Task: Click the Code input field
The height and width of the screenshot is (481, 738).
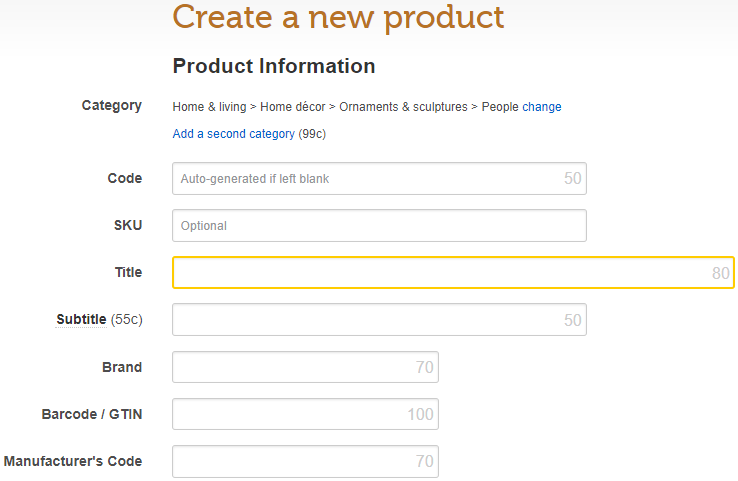Action: pyautogui.click(x=379, y=178)
